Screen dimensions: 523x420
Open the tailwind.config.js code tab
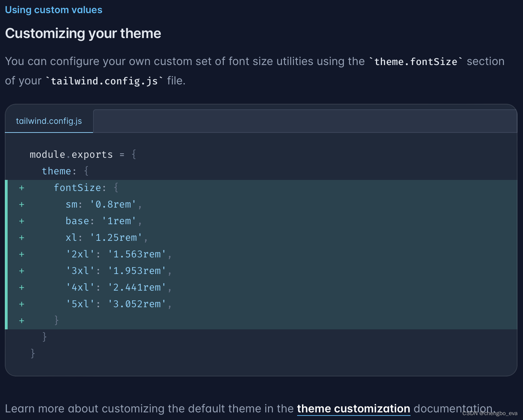click(49, 121)
